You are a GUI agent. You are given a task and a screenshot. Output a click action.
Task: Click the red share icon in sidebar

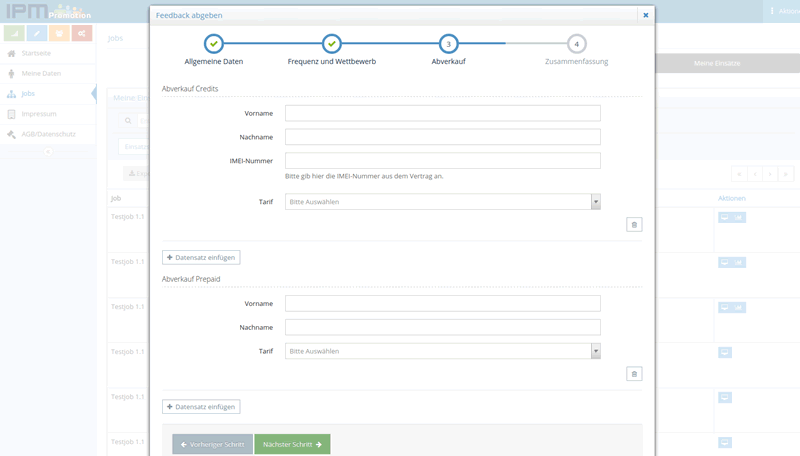click(x=82, y=33)
